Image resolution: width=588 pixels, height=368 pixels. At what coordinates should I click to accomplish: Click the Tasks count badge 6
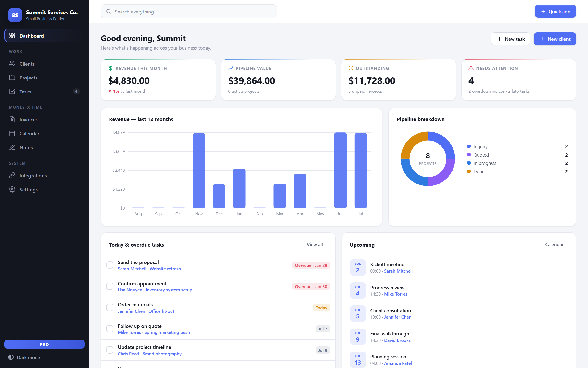(x=76, y=92)
